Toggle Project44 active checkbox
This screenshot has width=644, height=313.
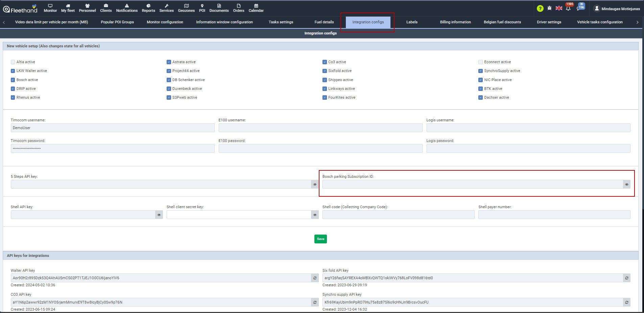pyautogui.click(x=169, y=71)
